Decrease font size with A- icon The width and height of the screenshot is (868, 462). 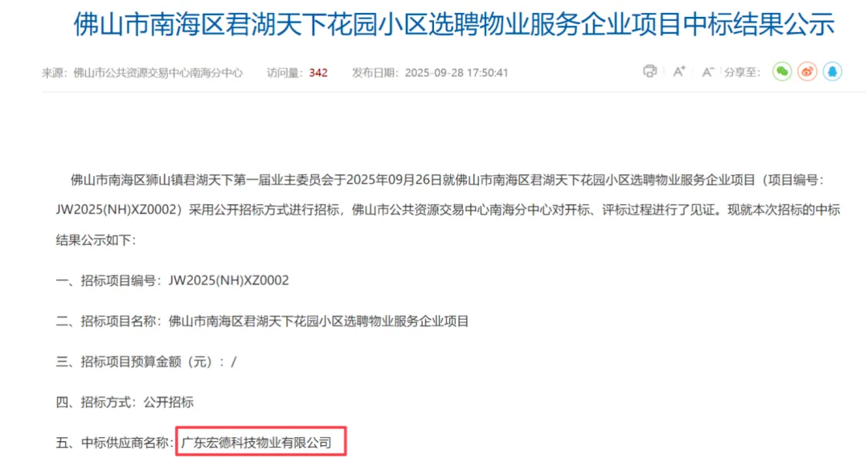coord(707,72)
